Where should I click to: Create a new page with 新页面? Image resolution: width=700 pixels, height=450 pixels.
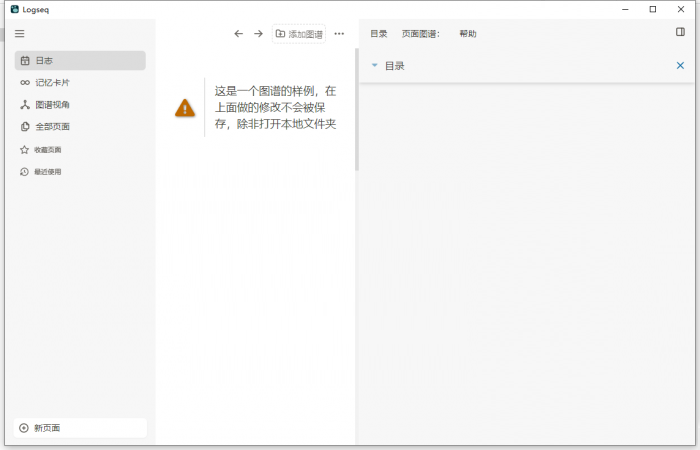pyautogui.click(x=80, y=428)
